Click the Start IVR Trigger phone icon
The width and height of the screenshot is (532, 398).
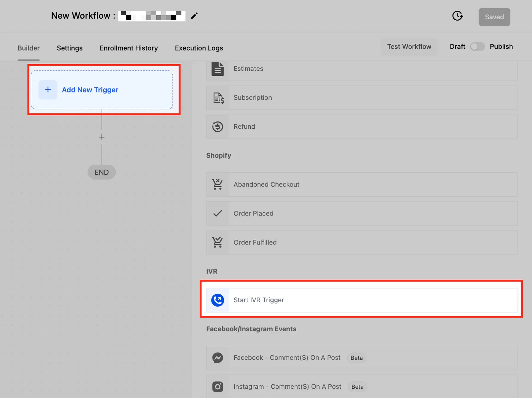[218, 300]
